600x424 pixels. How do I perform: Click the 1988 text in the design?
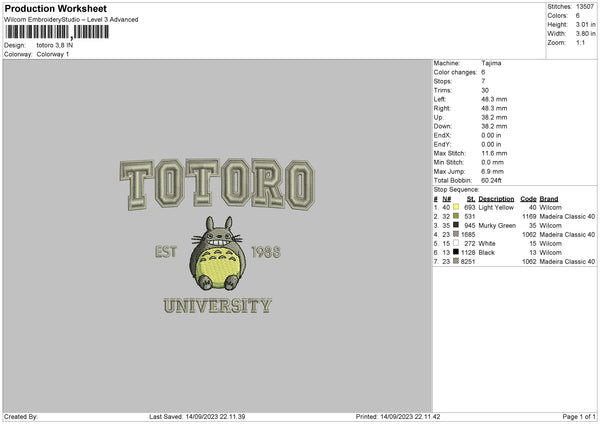266,252
